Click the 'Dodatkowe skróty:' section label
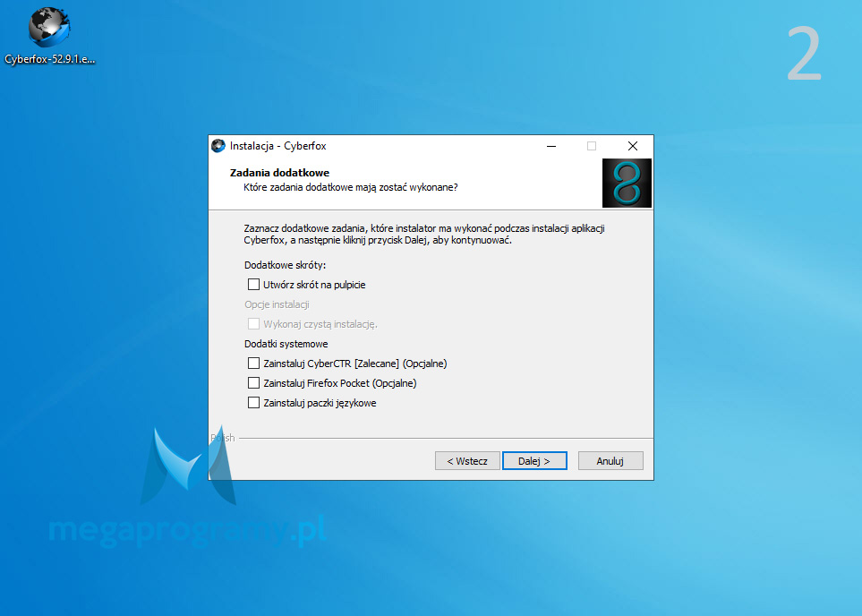Viewport: 862px width, 616px height. pyautogui.click(x=285, y=265)
